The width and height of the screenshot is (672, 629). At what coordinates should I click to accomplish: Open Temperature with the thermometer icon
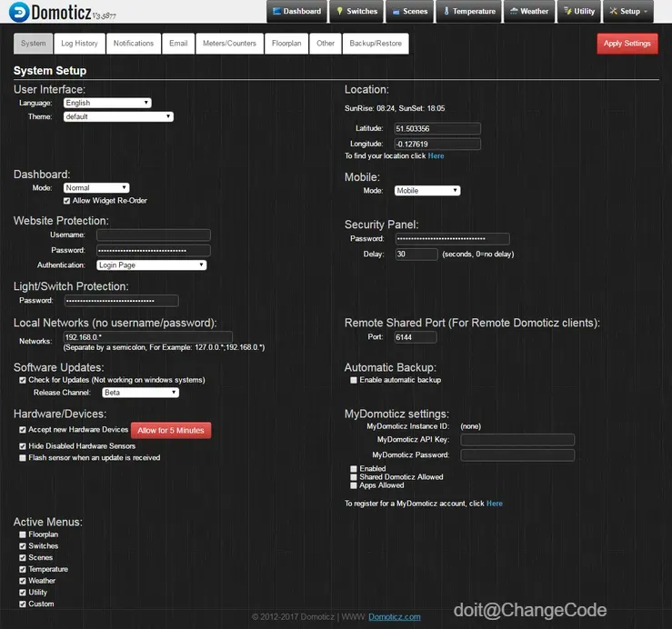pyautogui.click(x=446, y=11)
